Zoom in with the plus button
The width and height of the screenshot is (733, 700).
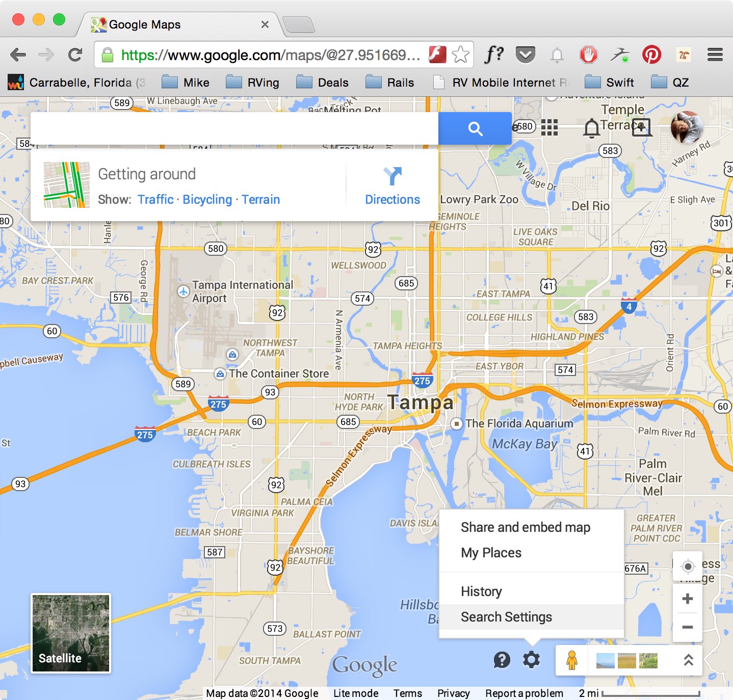click(688, 599)
